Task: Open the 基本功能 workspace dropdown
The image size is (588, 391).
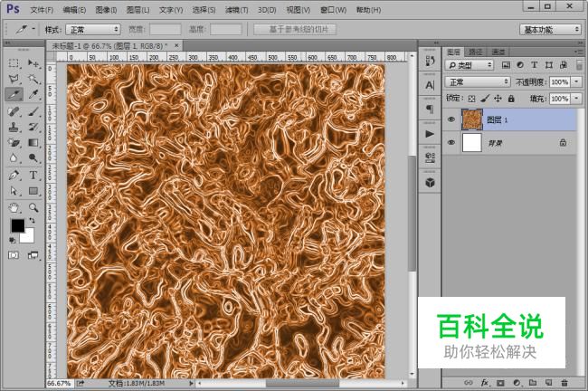Action: 550,30
